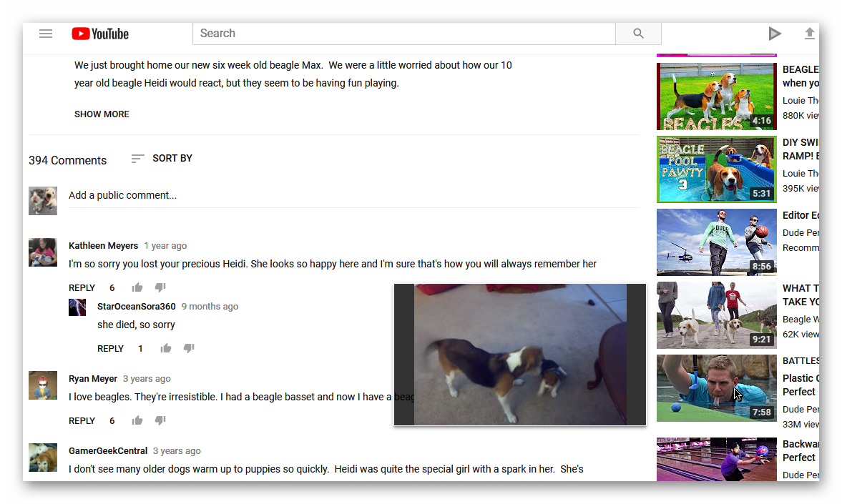Open StarOceanSora360 channel link
The width and height of the screenshot is (842, 504).
click(137, 307)
